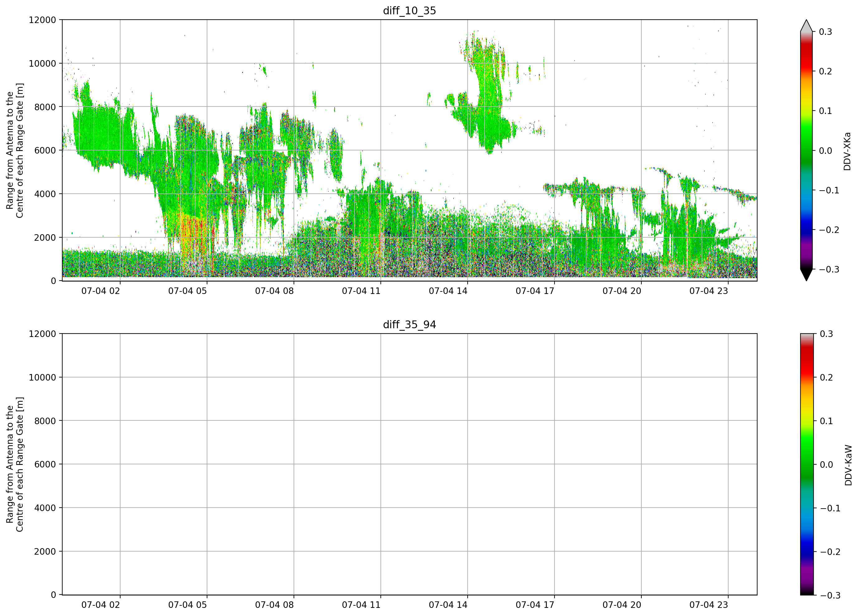Click '07-04 02' tick on top plot
This screenshot has height=616, width=859.
pyautogui.click(x=101, y=291)
